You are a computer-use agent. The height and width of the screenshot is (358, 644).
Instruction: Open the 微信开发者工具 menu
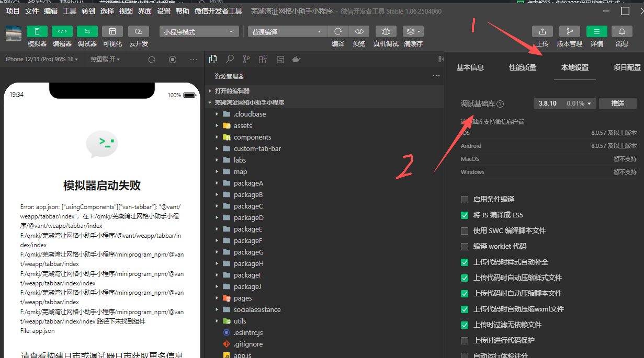tap(218, 11)
